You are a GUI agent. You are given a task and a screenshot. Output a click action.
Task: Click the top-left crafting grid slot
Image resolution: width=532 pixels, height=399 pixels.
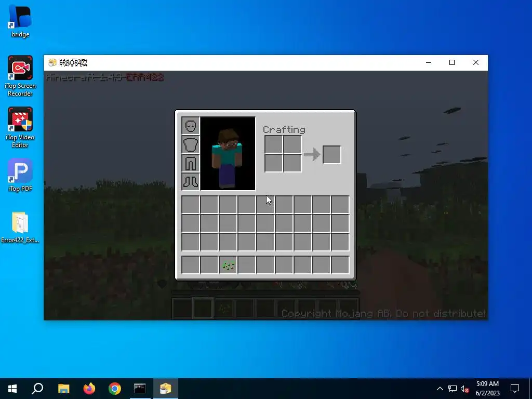(x=273, y=144)
